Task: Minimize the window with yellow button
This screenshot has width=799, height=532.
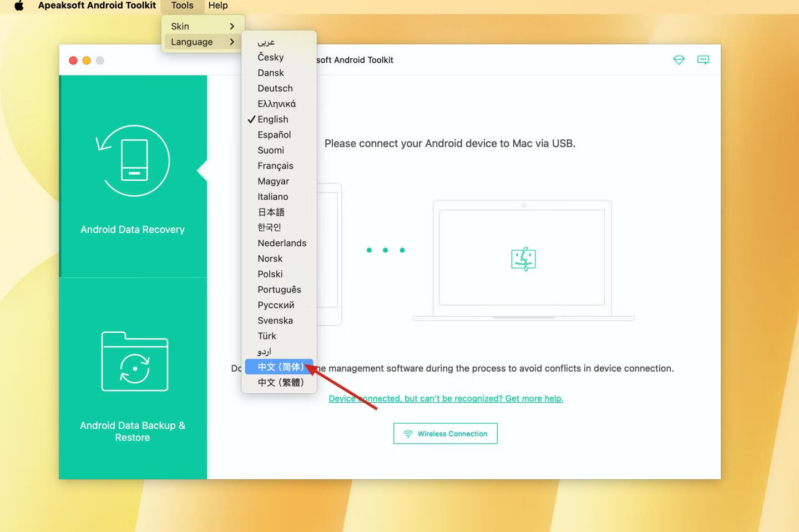Action: click(x=87, y=60)
